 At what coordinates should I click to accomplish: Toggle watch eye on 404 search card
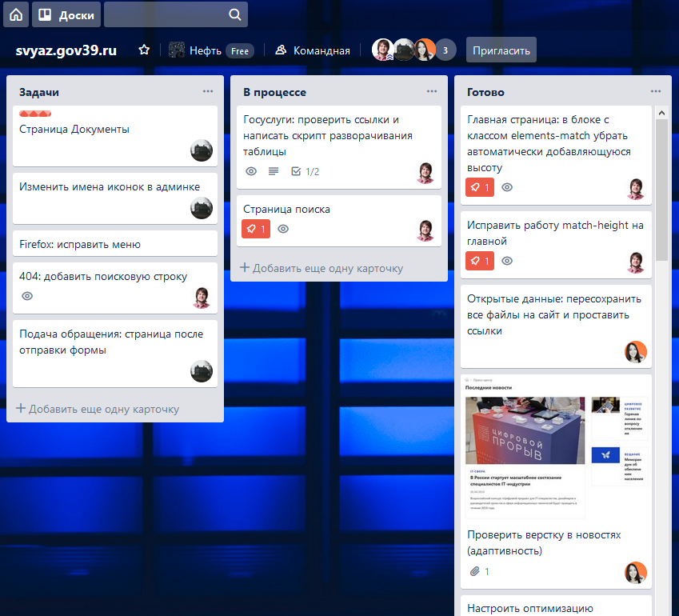pos(27,296)
